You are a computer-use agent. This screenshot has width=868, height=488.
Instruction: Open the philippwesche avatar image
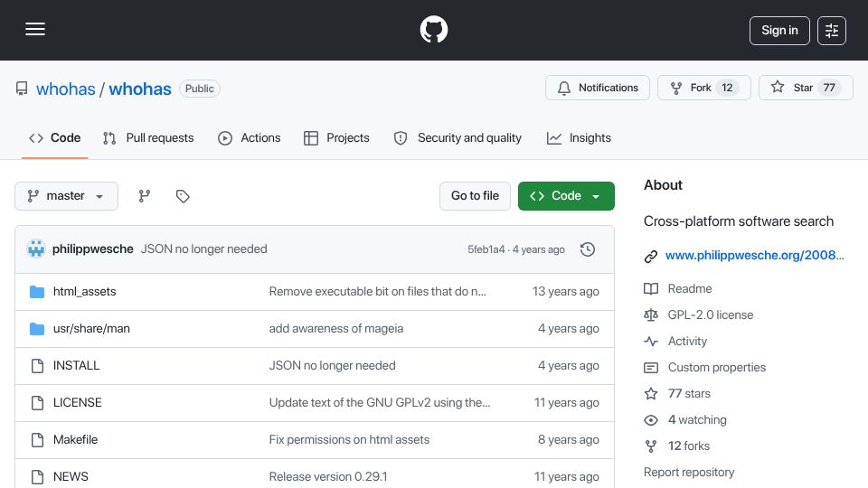point(36,249)
